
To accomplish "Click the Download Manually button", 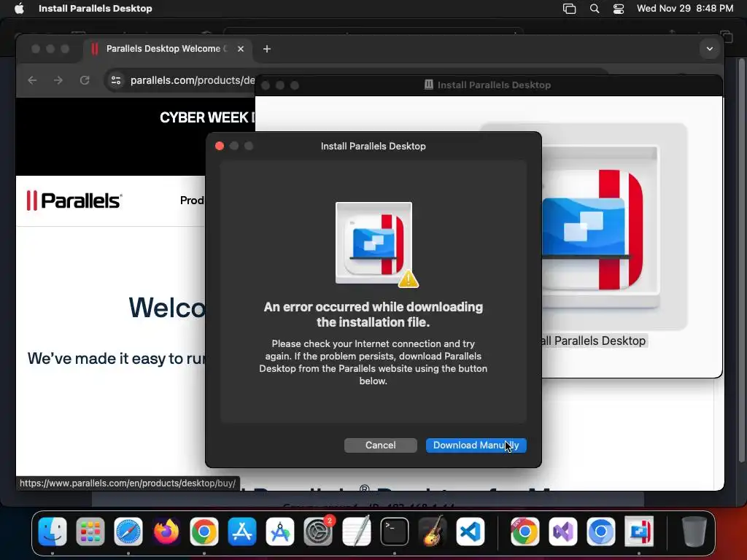I will tap(476, 446).
